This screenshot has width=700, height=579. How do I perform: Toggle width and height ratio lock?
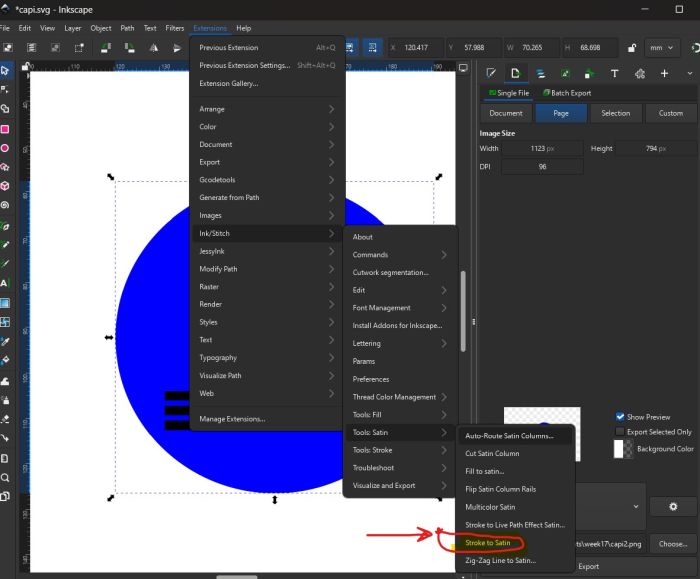click(632, 48)
